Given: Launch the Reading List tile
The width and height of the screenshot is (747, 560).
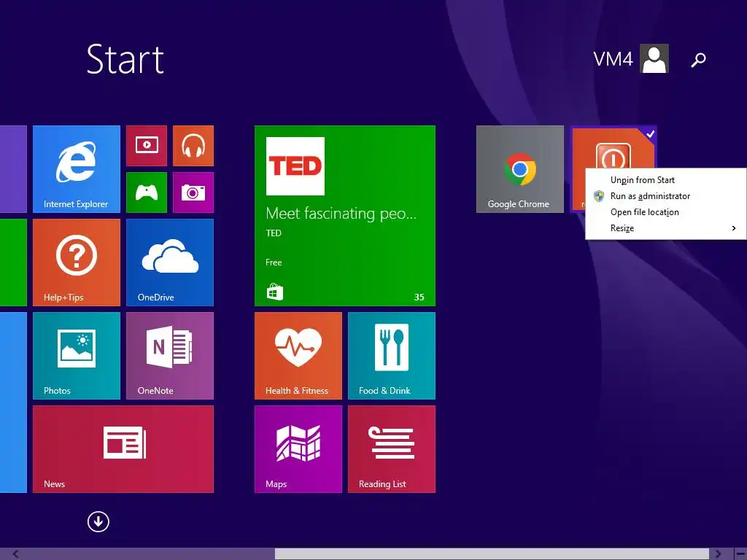Looking at the screenshot, I should pyautogui.click(x=392, y=449).
